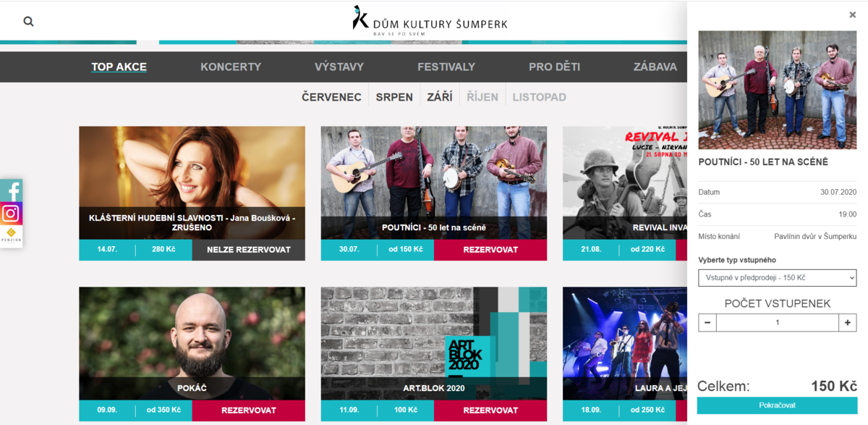Close the ticket panel with X
Image resolution: width=868 pixels, height=425 pixels.
852,14
